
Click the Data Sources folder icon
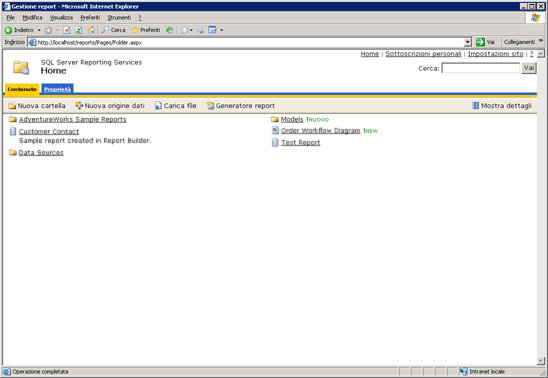coord(13,152)
